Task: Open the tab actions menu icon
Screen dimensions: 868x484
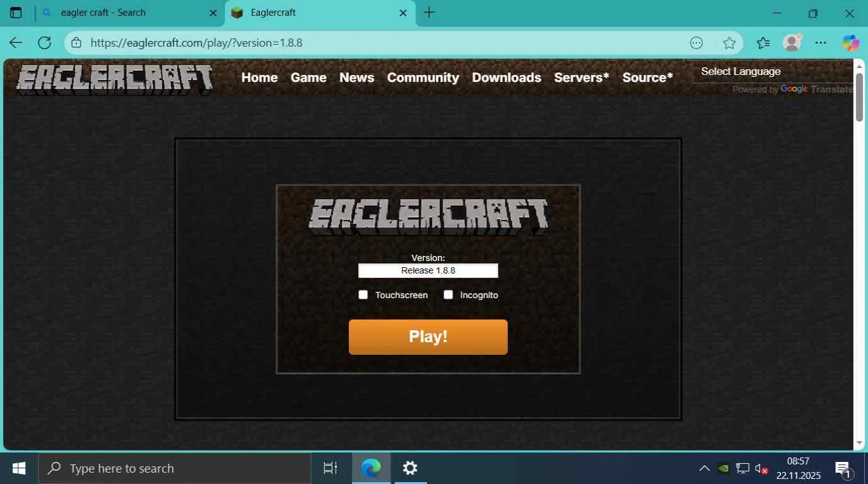Action: (x=16, y=13)
